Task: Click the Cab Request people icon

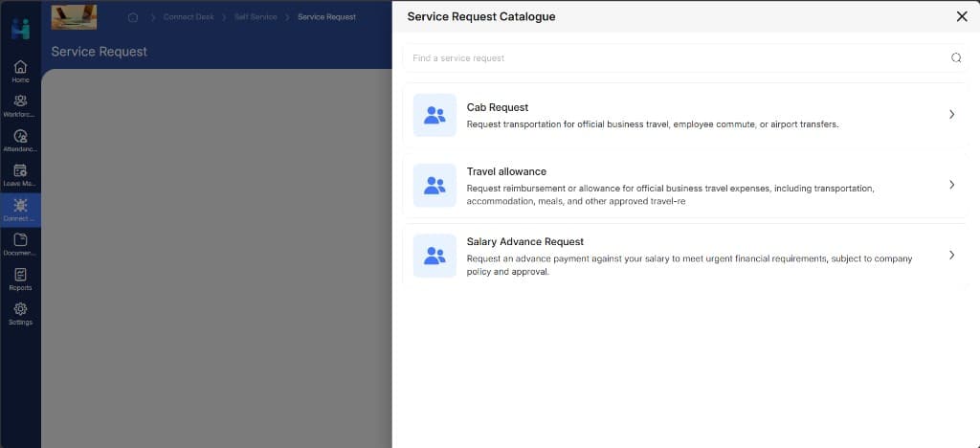Action: (435, 115)
